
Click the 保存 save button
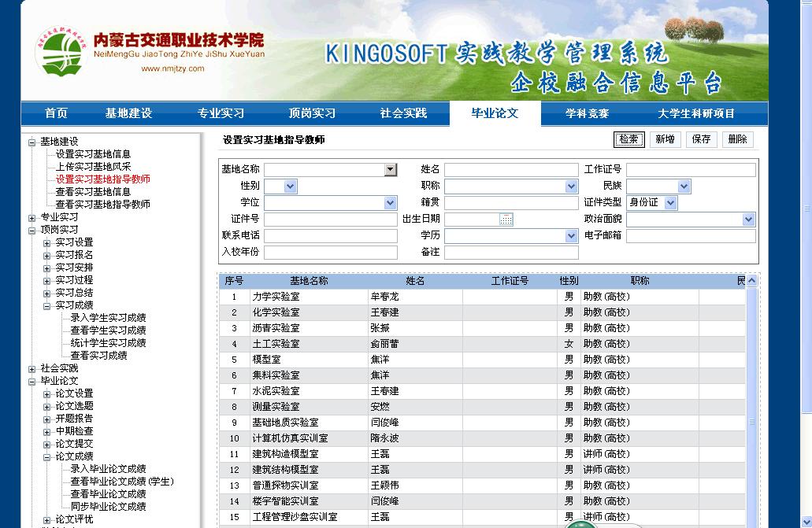click(701, 139)
